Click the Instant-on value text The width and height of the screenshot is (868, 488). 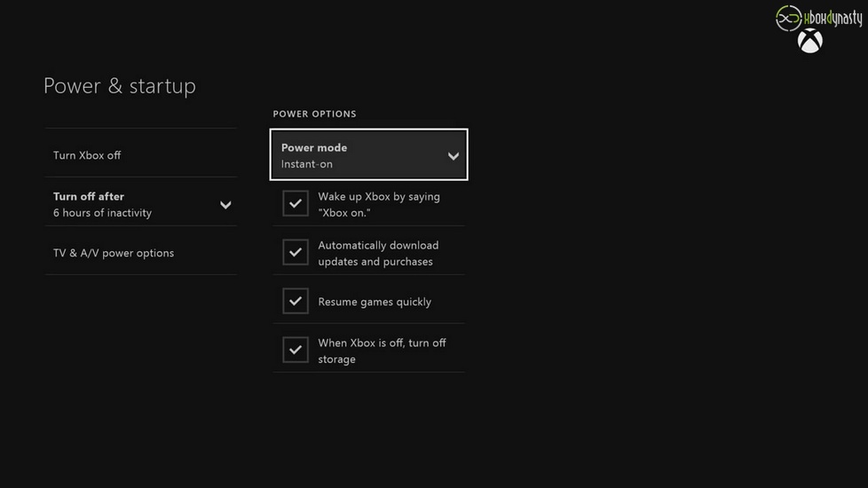pyautogui.click(x=307, y=164)
